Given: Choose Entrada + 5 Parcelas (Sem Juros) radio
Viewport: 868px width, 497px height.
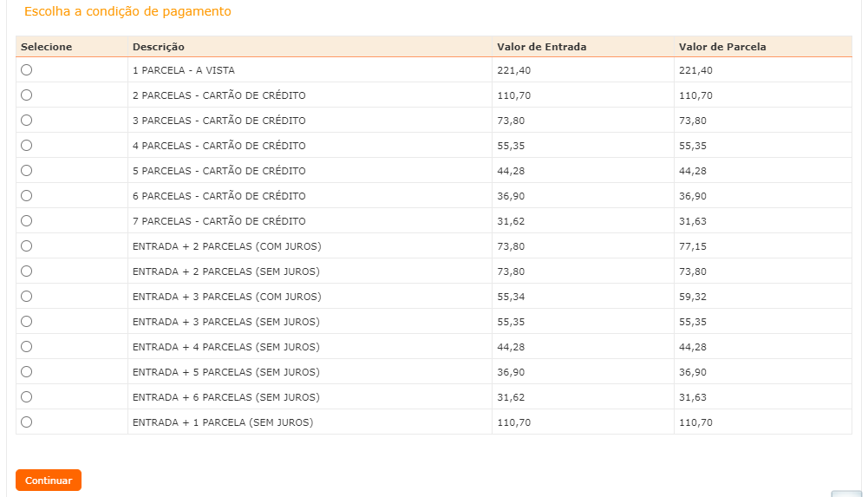Looking at the screenshot, I should pos(27,372).
